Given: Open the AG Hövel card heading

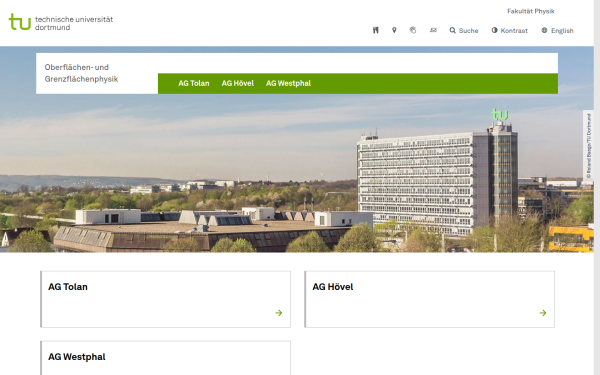Looking at the screenshot, I should [x=333, y=287].
